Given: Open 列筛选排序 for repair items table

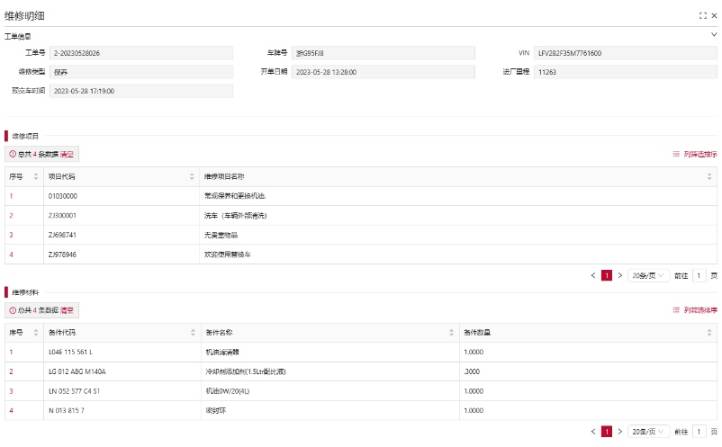Looking at the screenshot, I should pos(695,155).
